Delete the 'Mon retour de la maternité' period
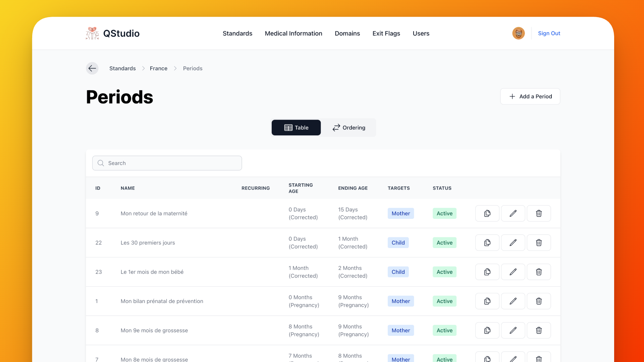 pos(539,214)
